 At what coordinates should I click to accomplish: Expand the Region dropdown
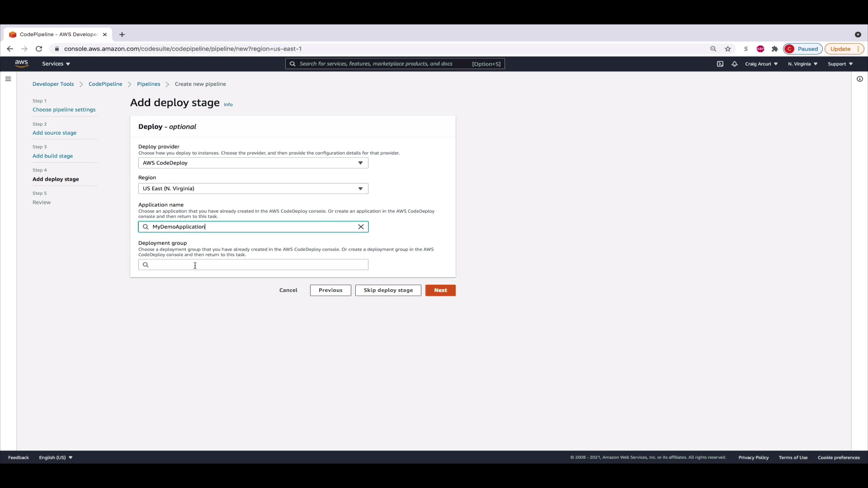(x=253, y=188)
